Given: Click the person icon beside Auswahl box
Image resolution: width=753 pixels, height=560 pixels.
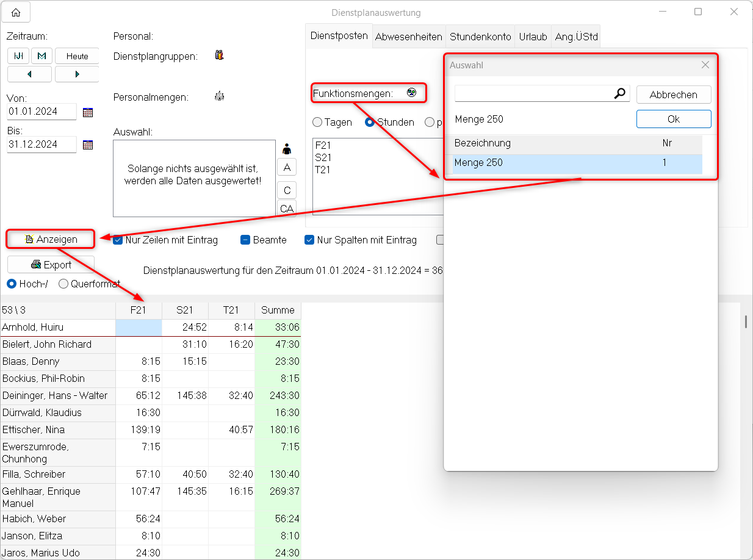Looking at the screenshot, I should tap(287, 149).
